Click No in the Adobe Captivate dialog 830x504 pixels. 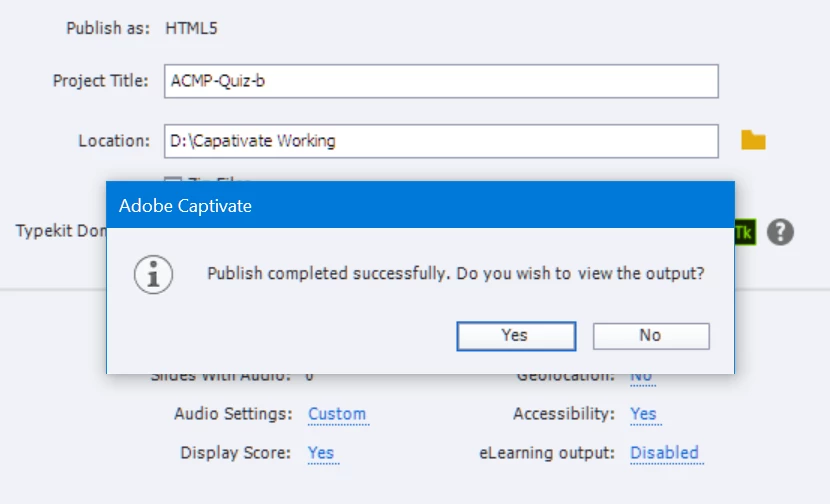(x=651, y=336)
